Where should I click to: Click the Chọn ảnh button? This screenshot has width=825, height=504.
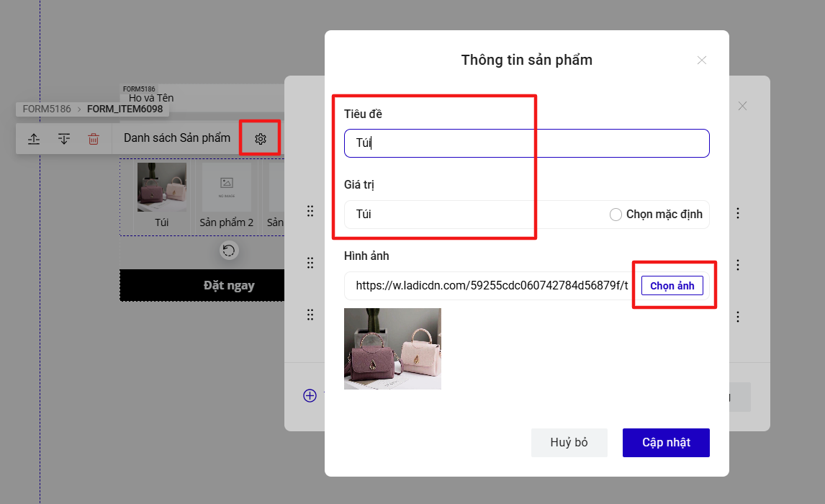tap(672, 286)
